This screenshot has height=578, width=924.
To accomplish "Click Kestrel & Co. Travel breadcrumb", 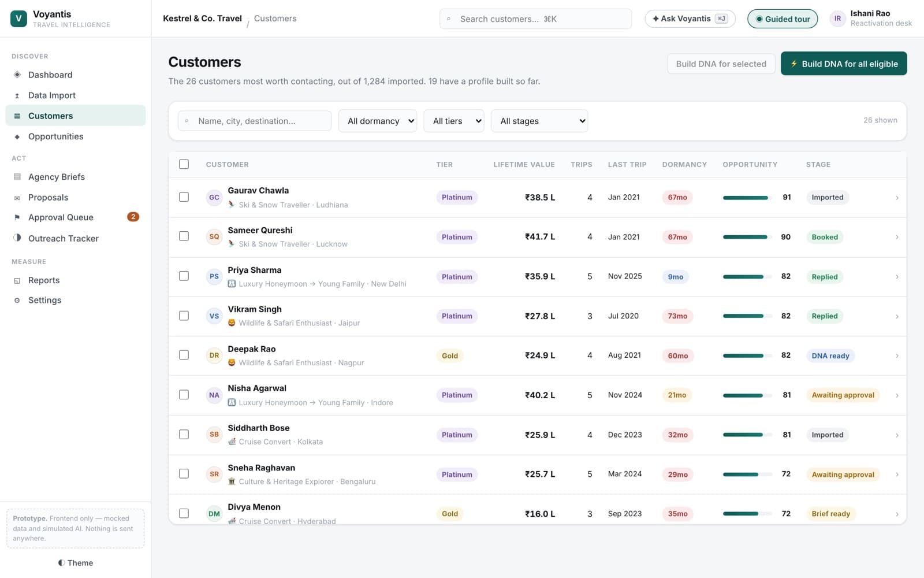I will pos(202,18).
